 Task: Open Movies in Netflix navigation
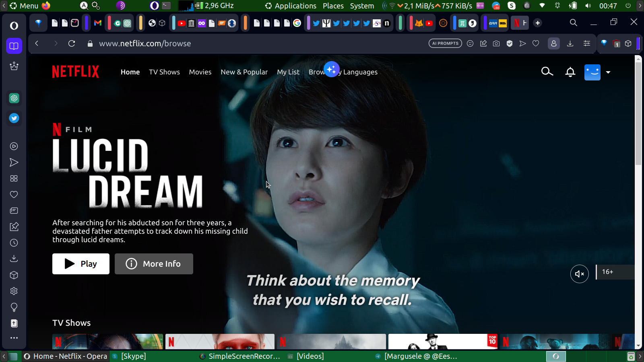(200, 72)
